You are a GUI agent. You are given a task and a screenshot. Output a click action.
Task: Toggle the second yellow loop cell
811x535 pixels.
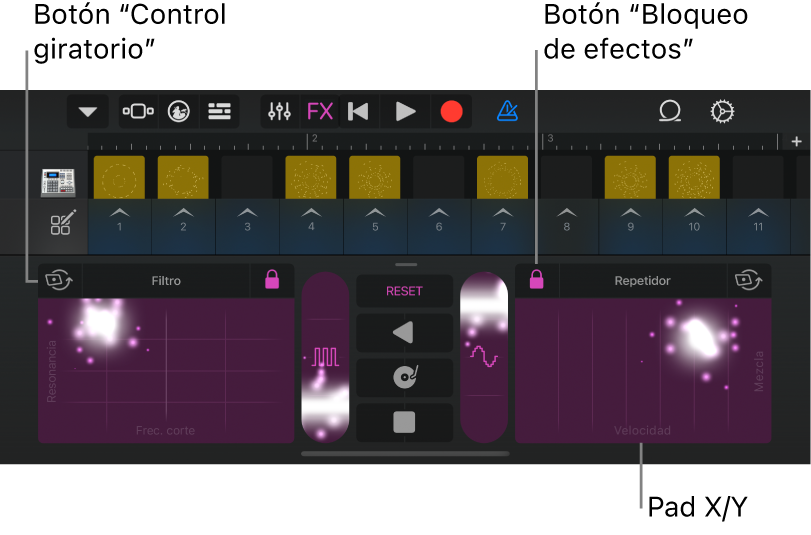pos(183,177)
